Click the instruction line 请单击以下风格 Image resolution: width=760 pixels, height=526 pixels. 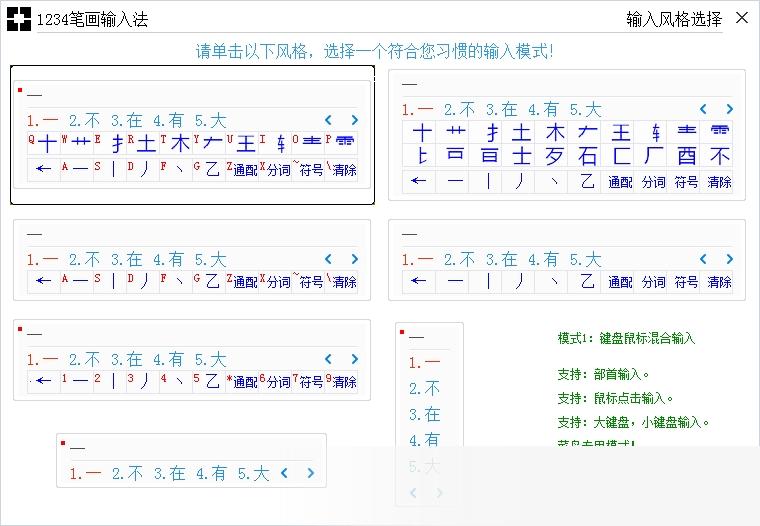pos(375,51)
